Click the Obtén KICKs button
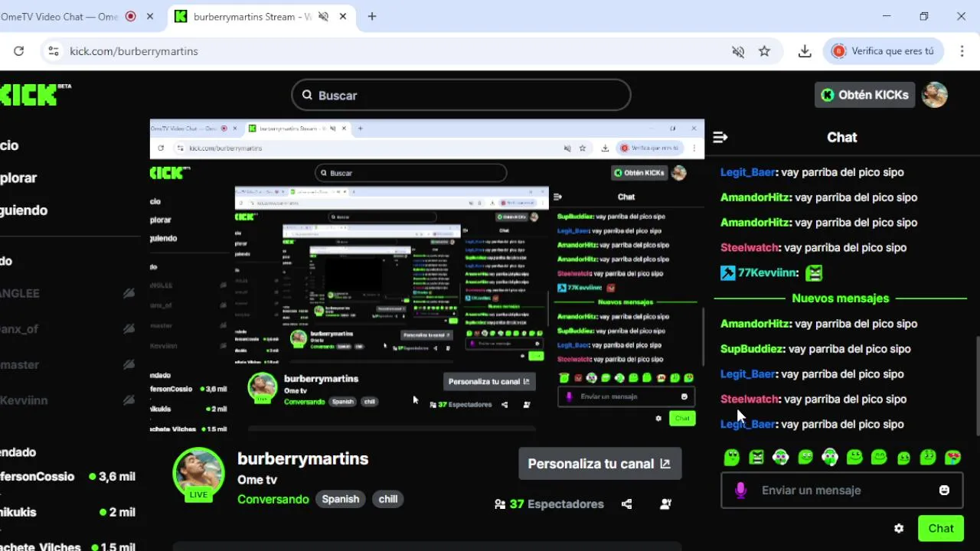The width and height of the screenshot is (980, 551). pos(864,95)
